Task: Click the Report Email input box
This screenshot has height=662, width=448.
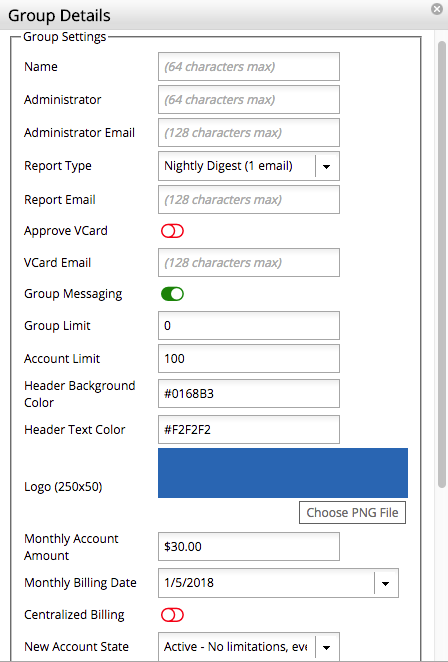Action: click(249, 199)
